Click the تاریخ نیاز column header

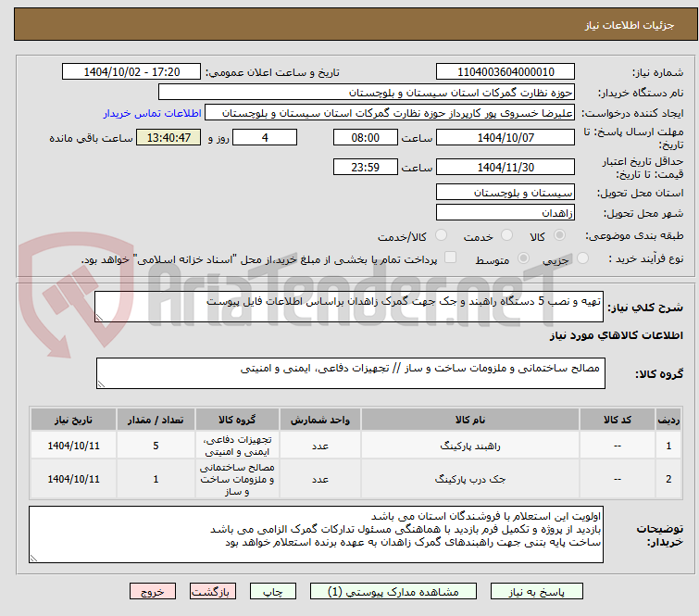73,420
